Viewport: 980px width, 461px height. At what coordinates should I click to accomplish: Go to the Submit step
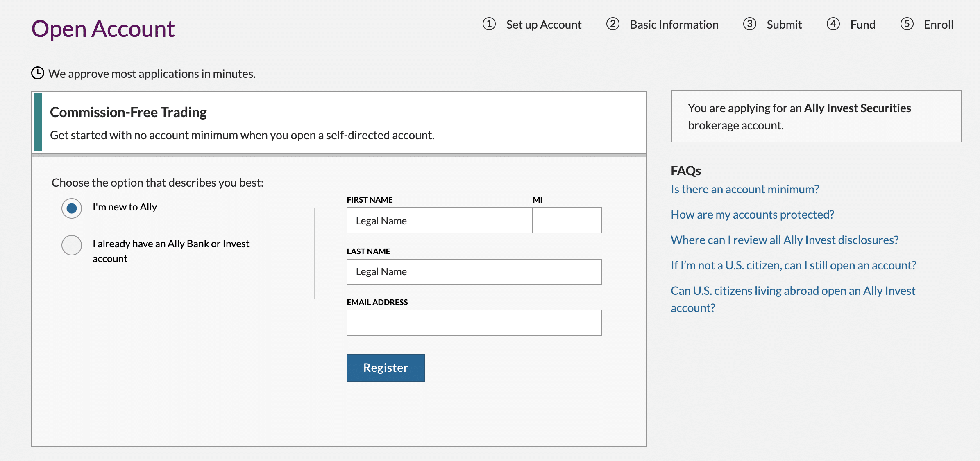point(784,25)
